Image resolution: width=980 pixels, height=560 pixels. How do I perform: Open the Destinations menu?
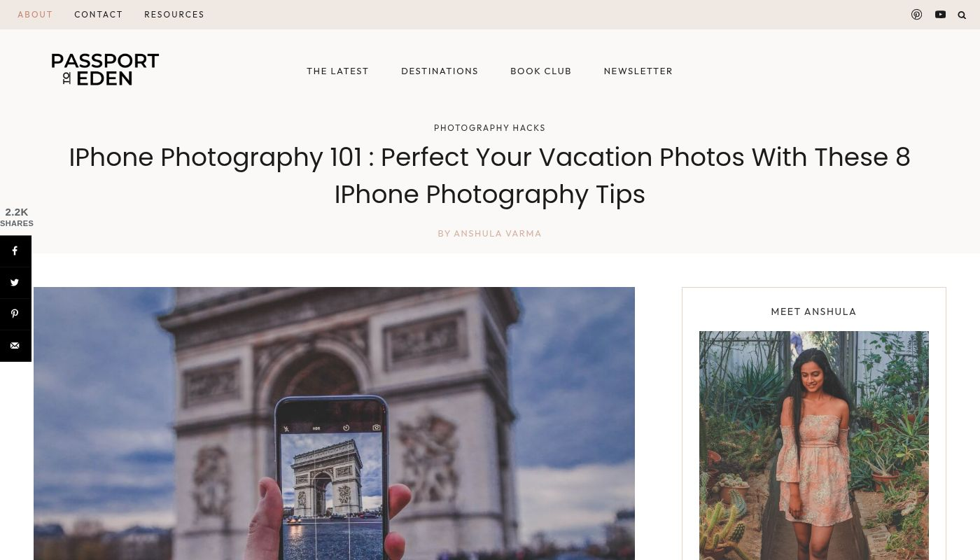(x=440, y=71)
